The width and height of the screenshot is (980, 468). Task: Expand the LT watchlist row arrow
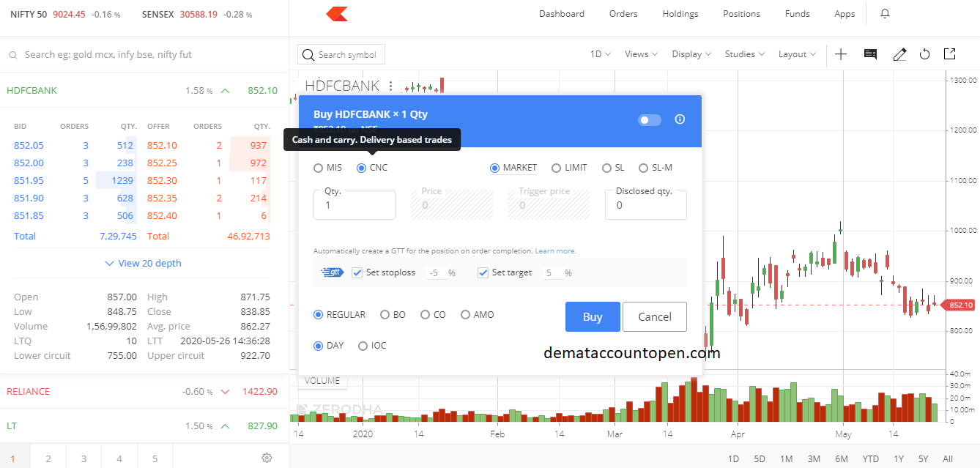pyautogui.click(x=225, y=426)
